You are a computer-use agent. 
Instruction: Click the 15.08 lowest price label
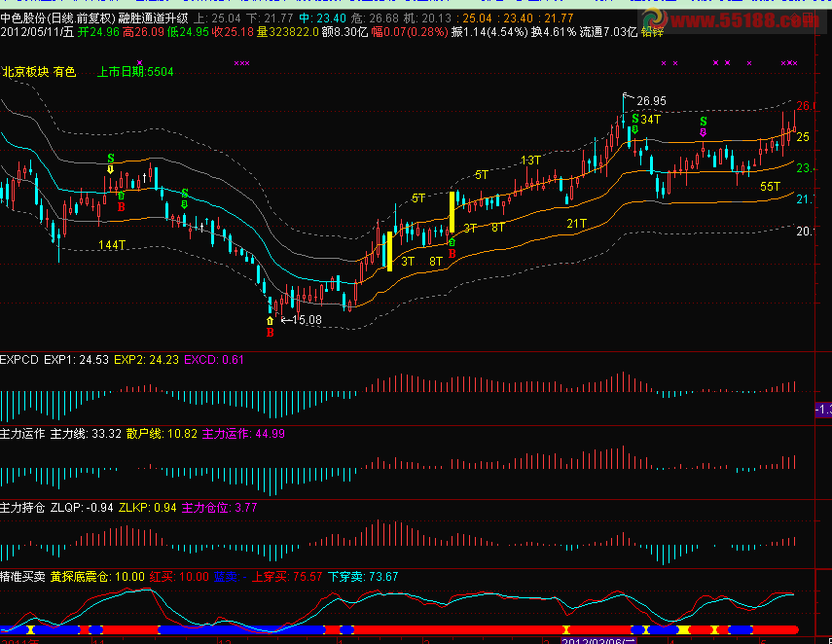[x=307, y=320]
